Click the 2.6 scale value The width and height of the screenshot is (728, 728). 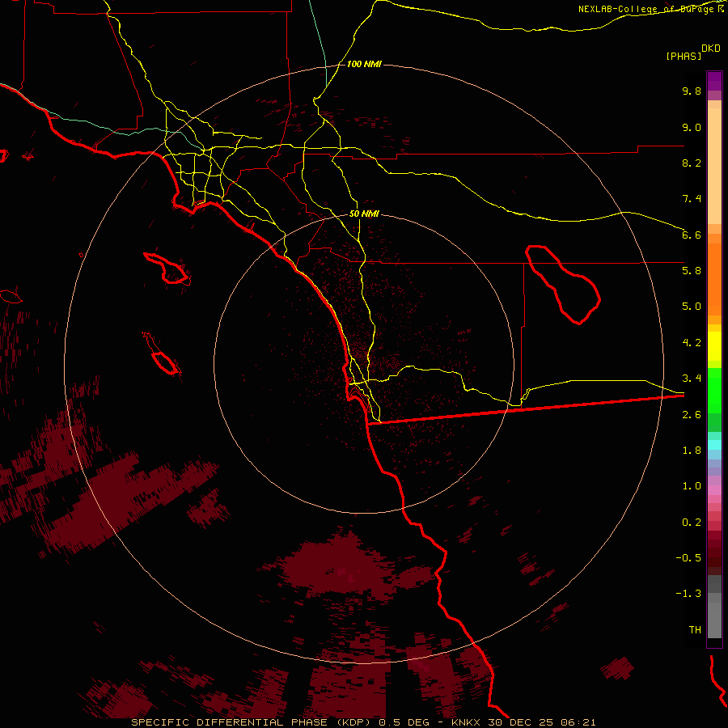[692, 415]
